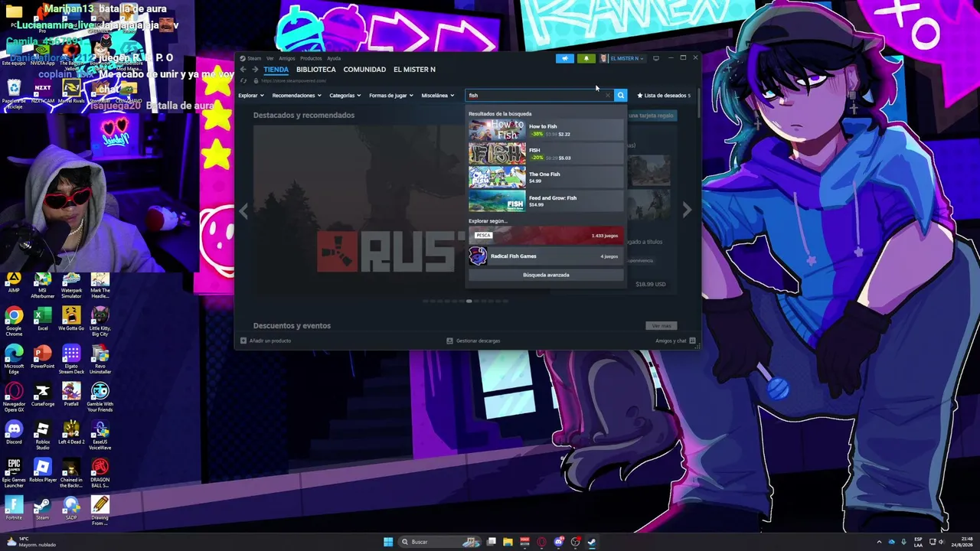Open Amigos y chat

[675, 341]
